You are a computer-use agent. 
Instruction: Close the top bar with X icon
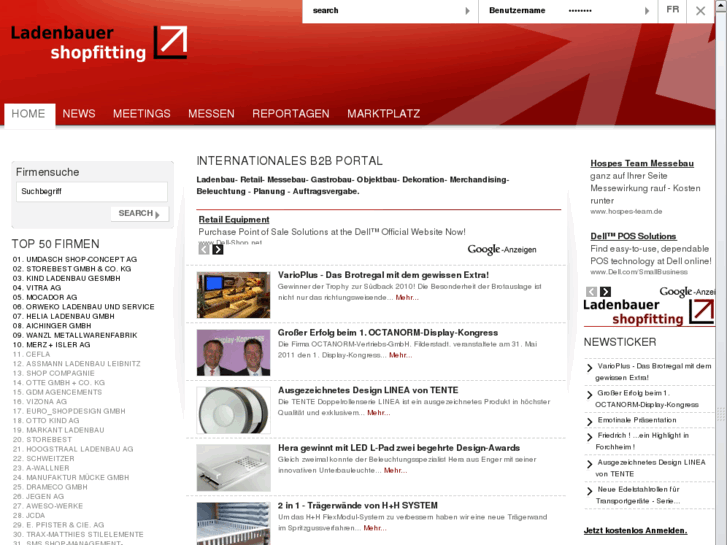(700, 11)
